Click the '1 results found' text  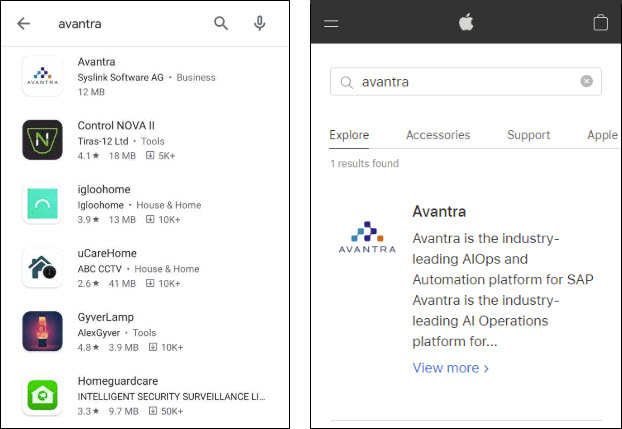tap(365, 164)
